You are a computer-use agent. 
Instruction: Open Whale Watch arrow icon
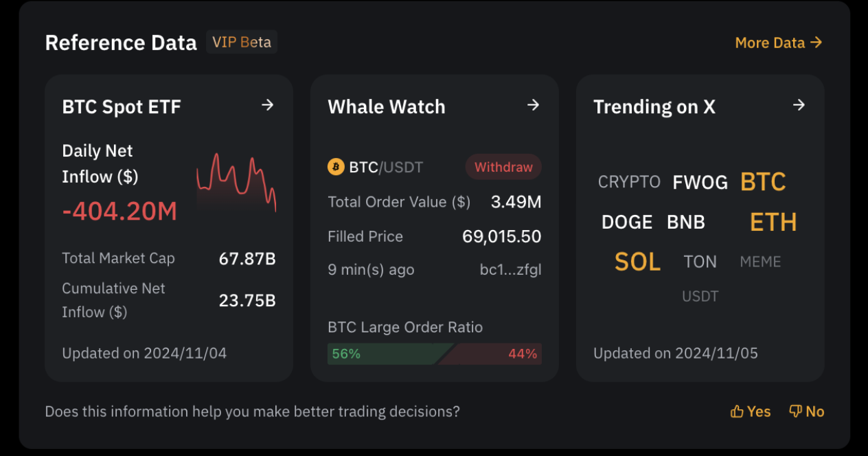click(x=533, y=105)
